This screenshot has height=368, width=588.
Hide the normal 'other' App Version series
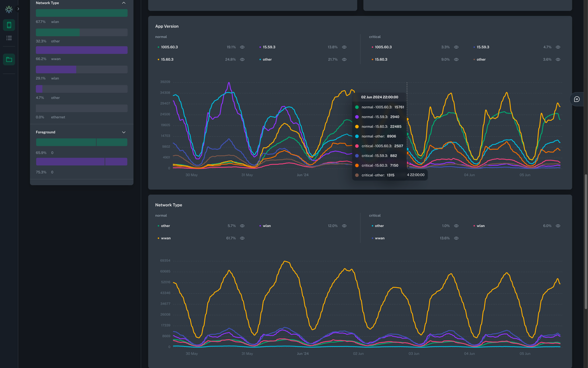[x=344, y=60]
